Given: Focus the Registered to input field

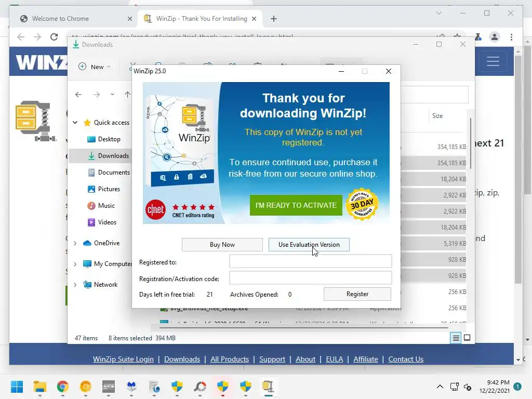Looking at the screenshot, I should point(311,261).
